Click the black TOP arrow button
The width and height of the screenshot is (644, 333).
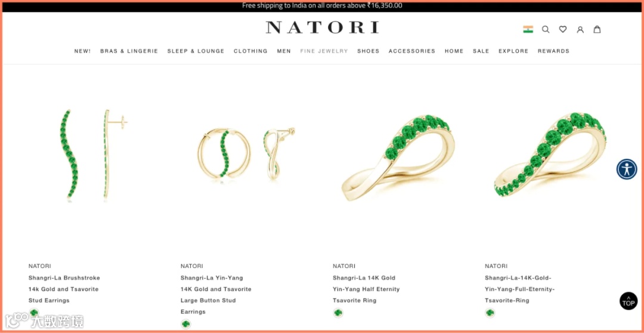[628, 301]
